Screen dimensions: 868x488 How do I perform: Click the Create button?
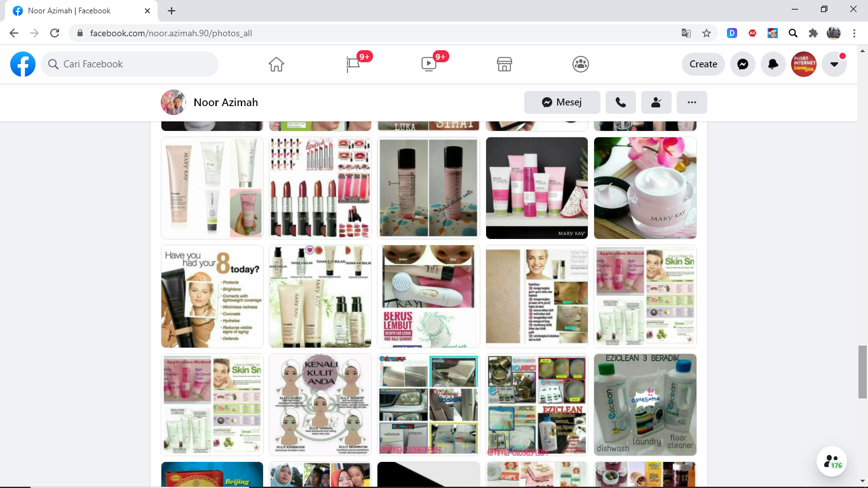point(703,64)
